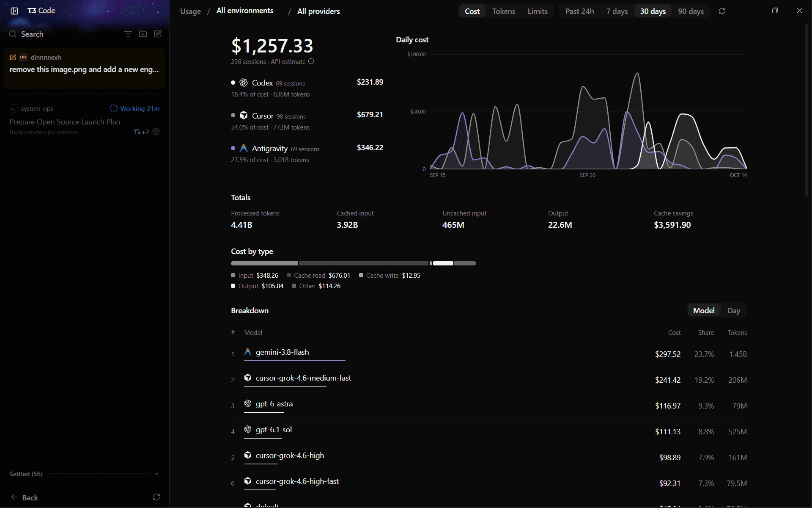
Task: Click the Output legend color swatch
Action: (233, 286)
